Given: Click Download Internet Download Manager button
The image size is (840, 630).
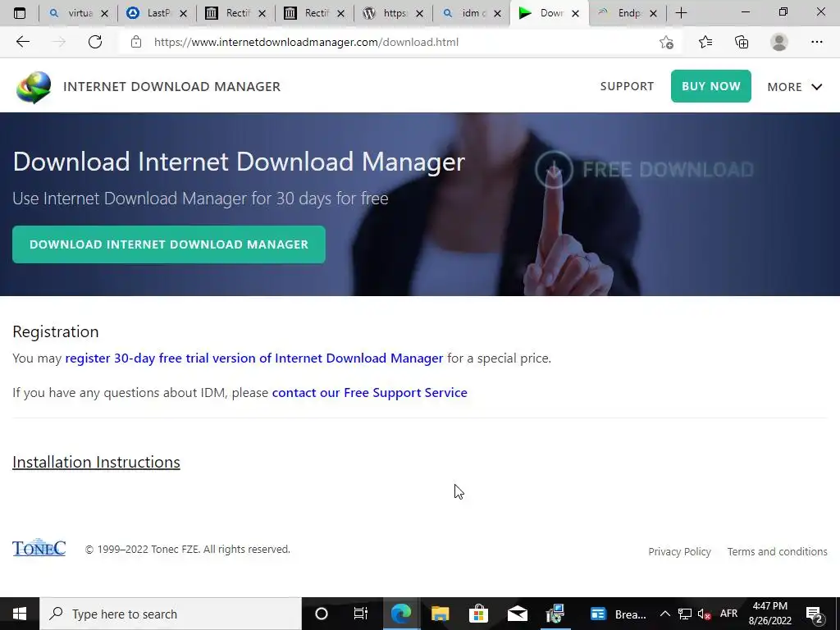Looking at the screenshot, I should pyautogui.click(x=169, y=244).
